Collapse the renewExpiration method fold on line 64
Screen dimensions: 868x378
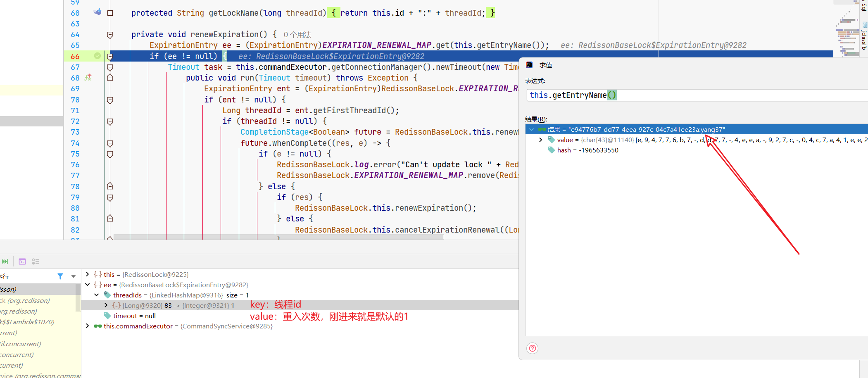coord(110,35)
